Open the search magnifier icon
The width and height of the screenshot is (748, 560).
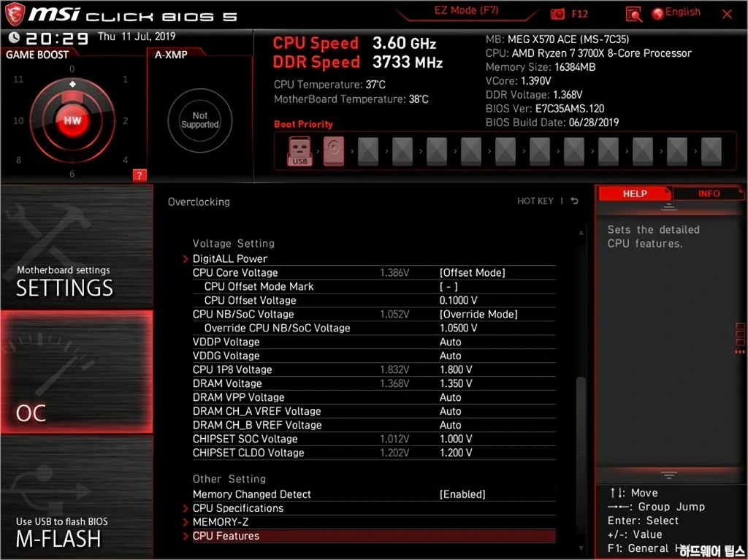tap(633, 15)
